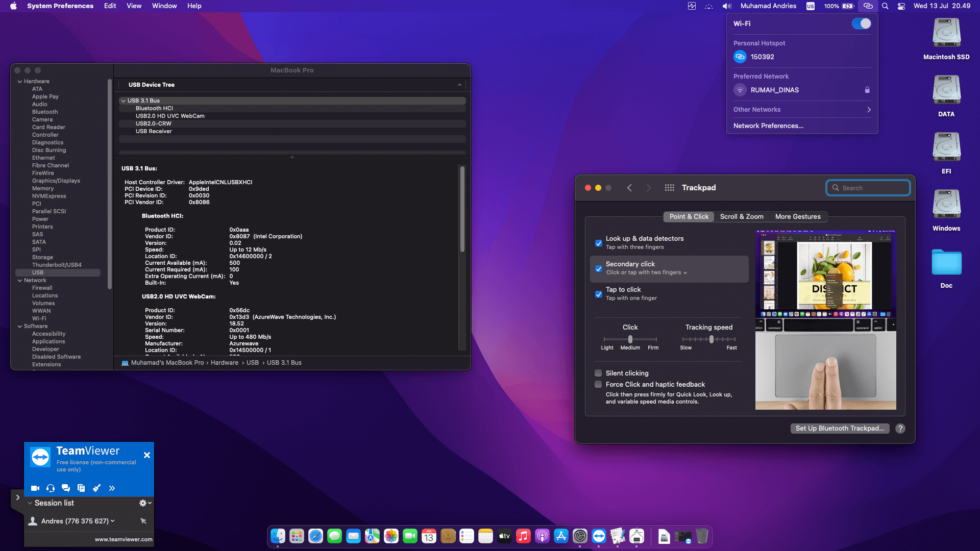Open the www.teamviewer.com link
This screenshot has height=551, width=980.
tap(123, 539)
